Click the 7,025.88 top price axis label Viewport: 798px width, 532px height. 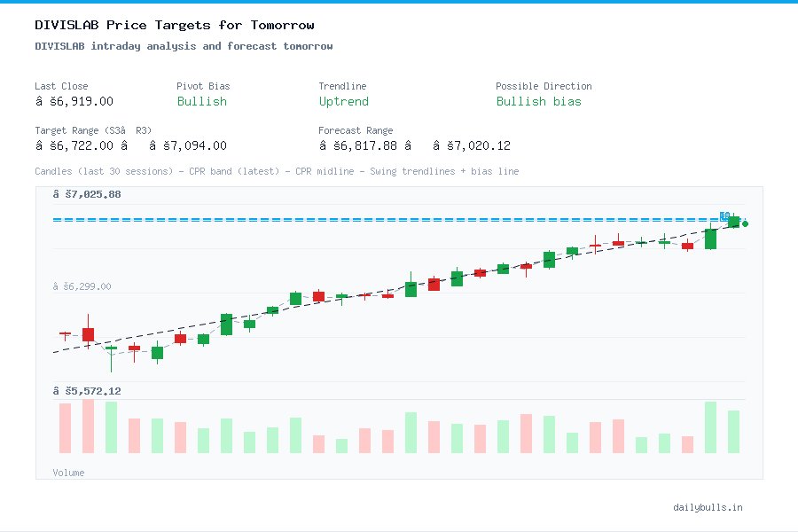point(87,194)
